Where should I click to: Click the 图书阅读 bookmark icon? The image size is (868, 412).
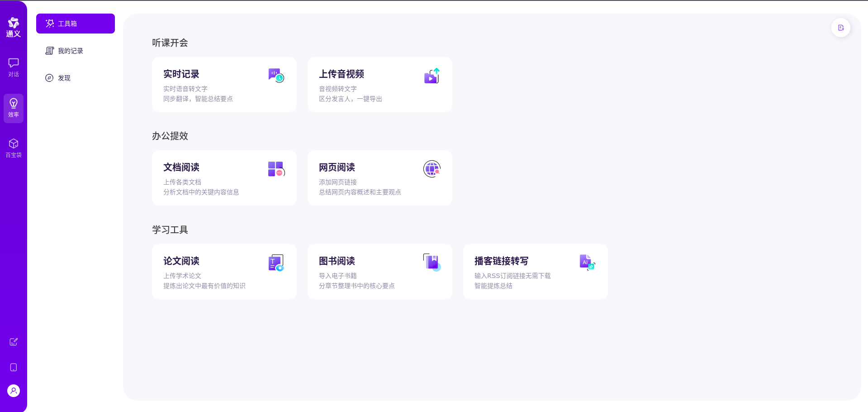[432, 262]
